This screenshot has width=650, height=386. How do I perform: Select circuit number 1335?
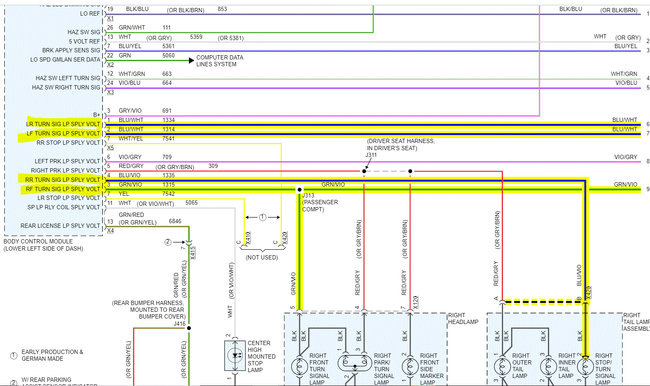tap(168, 175)
